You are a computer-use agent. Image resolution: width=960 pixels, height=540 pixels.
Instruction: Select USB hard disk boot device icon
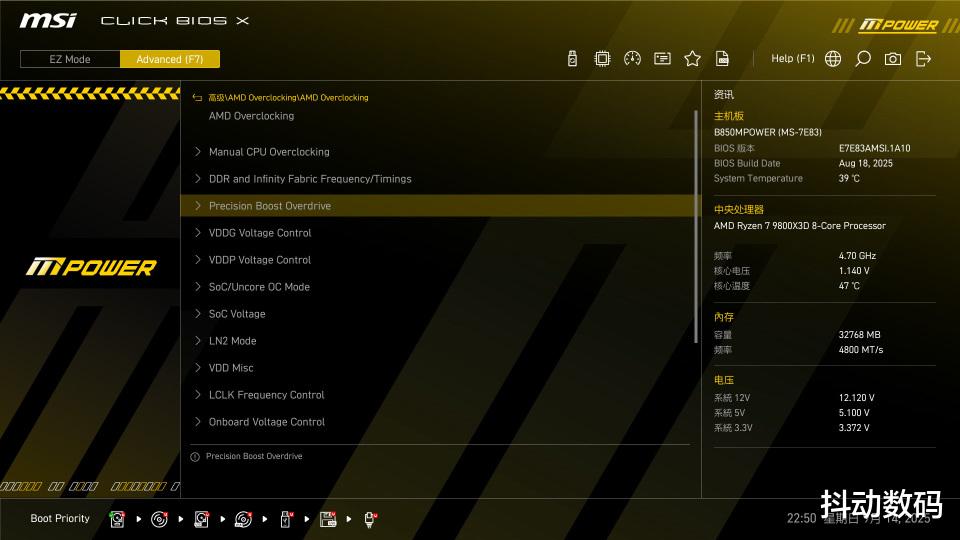201,519
